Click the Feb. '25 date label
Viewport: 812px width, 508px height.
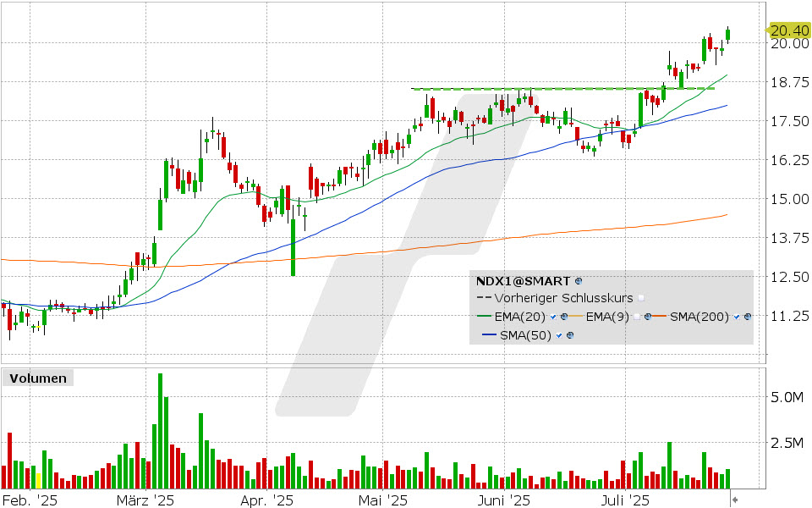pyautogui.click(x=30, y=500)
